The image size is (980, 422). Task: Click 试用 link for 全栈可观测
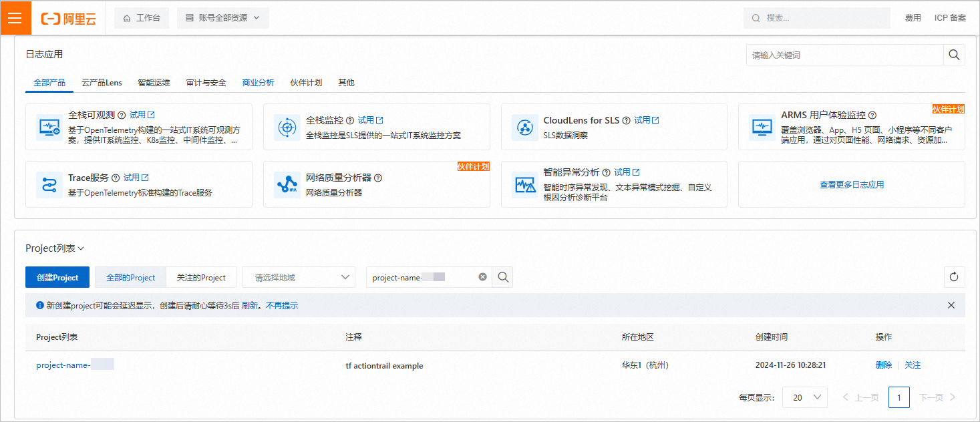point(142,116)
